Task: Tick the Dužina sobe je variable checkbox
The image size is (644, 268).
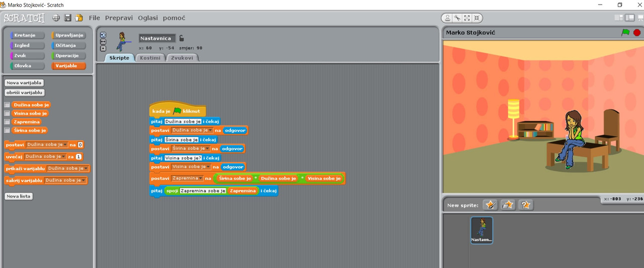Action: [x=7, y=105]
